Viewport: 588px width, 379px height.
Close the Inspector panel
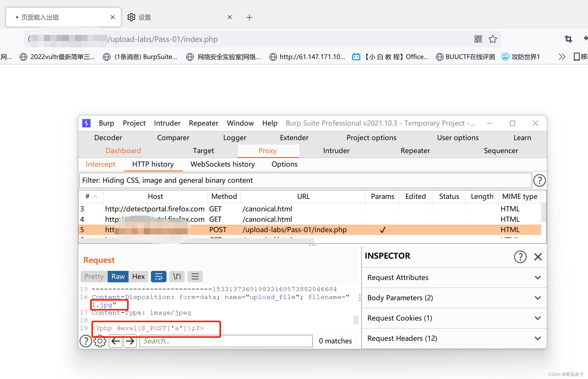pyautogui.click(x=538, y=257)
